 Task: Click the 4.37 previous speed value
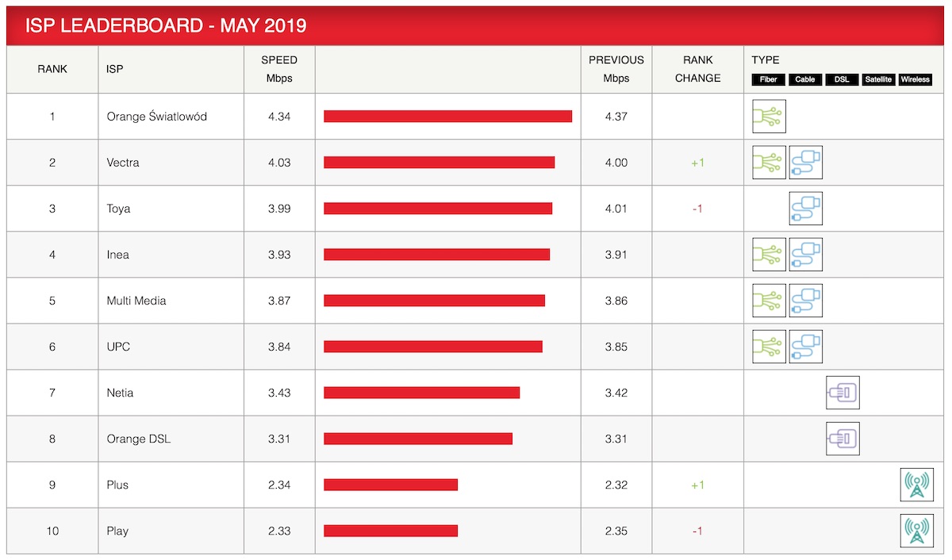point(616,117)
